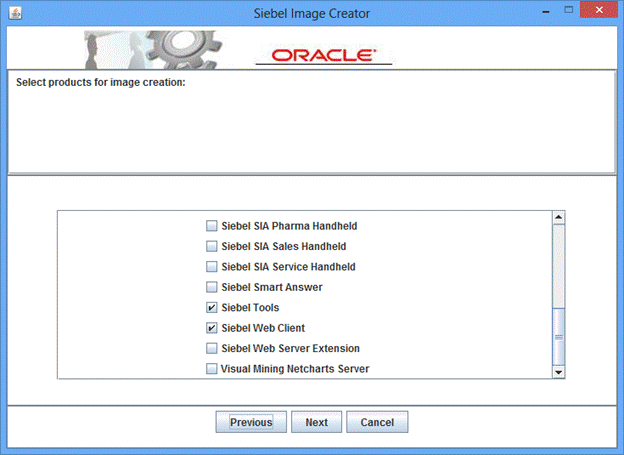Check Siebel SIA Sales Handheld

coord(212,246)
